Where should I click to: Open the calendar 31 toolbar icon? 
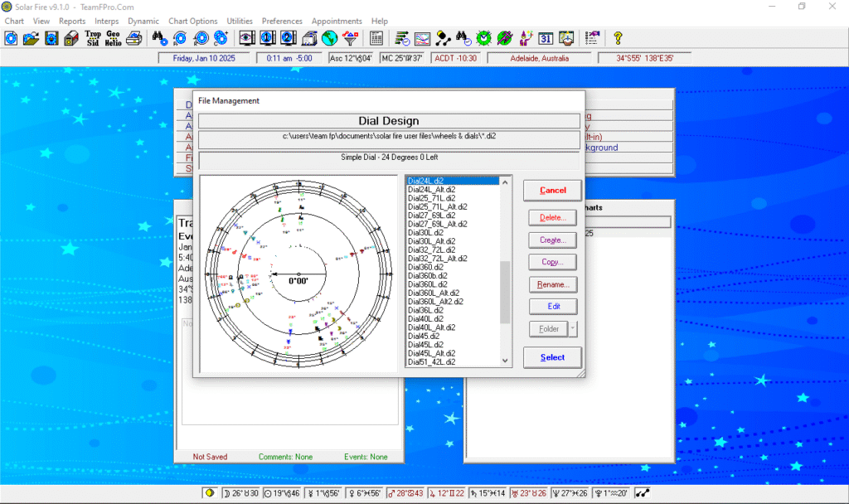click(x=546, y=38)
